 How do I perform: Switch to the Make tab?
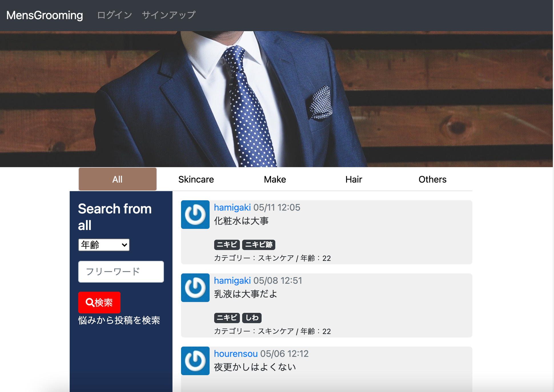coord(275,179)
